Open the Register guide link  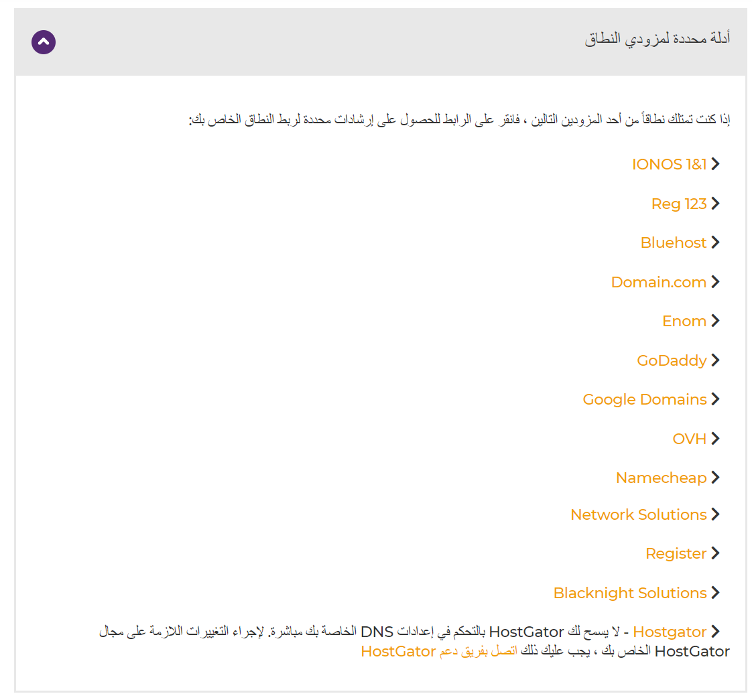click(x=676, y=553)
